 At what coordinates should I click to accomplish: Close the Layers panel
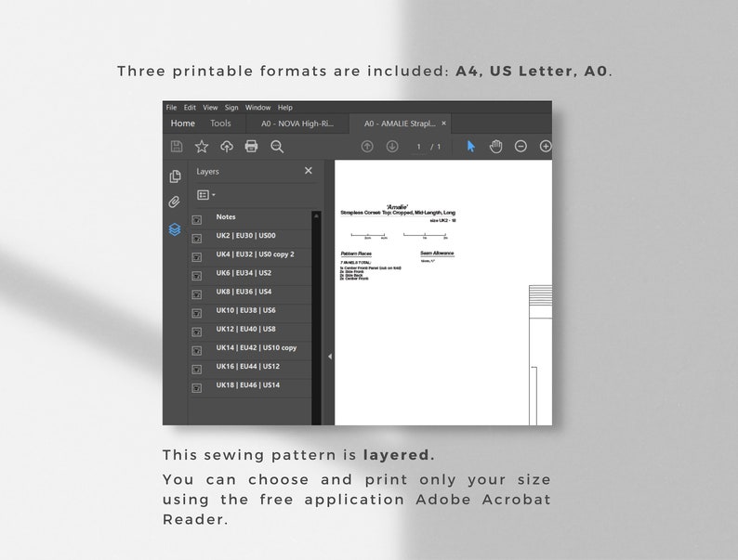tap(309, 171)
